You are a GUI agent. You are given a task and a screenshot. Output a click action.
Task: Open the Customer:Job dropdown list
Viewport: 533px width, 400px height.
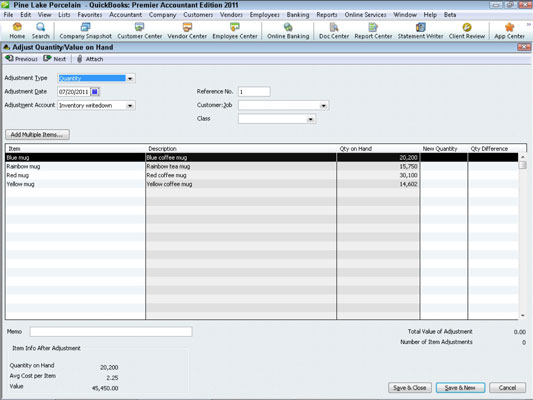click(324, 106)
